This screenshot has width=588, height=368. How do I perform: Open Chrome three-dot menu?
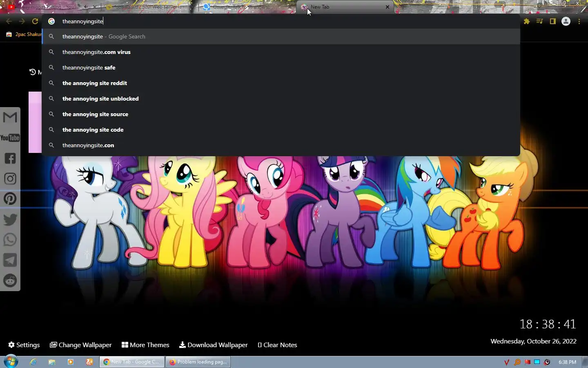tap(579, 21)
